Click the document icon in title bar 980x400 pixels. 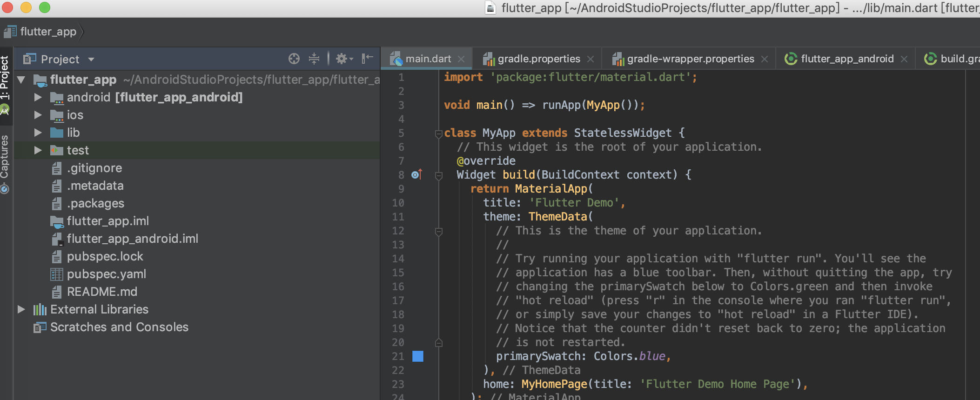(490, 7)
